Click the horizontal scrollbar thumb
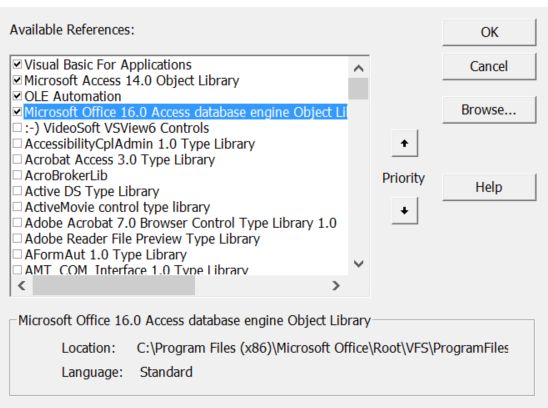Screen dimensions: 548x408 click(114, 286)
